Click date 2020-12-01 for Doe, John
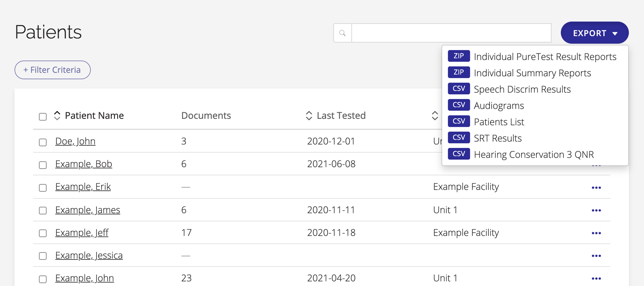This screenshot has width=644, height=286. tap(331, 141)
